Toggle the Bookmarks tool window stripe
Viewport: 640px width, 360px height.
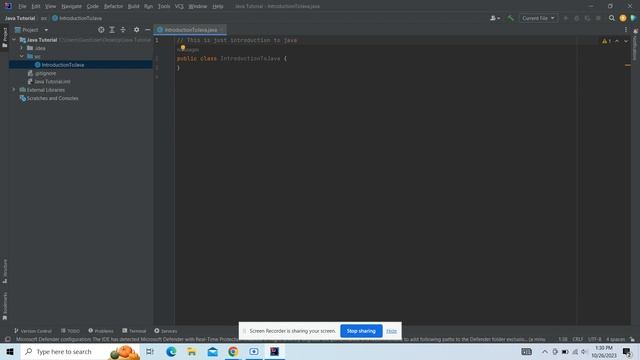tap(4, 306)
